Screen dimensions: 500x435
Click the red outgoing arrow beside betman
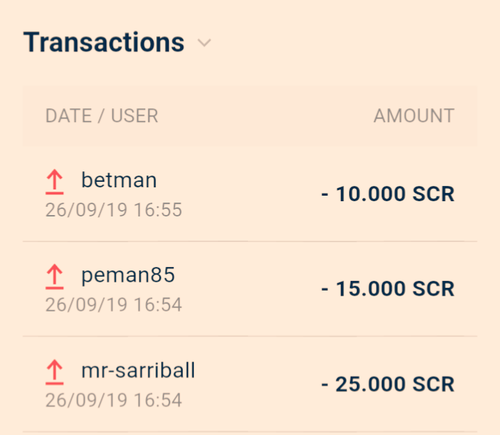pos(55,182)
